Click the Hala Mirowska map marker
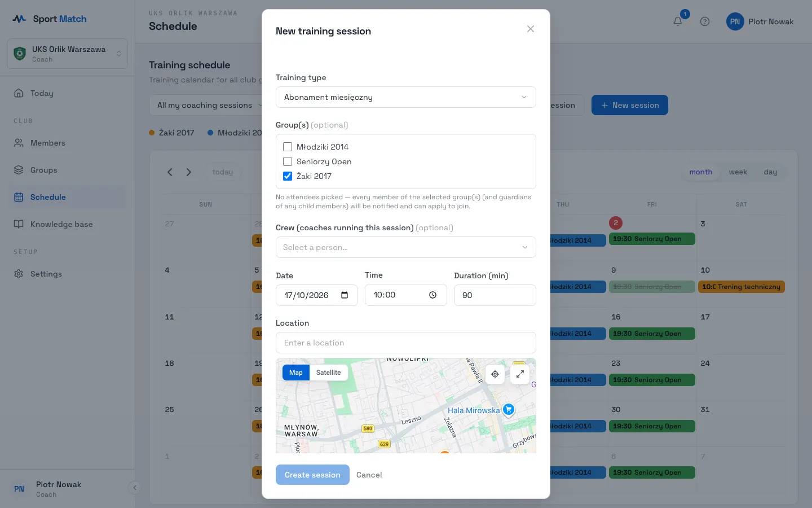 click(509, 410)
